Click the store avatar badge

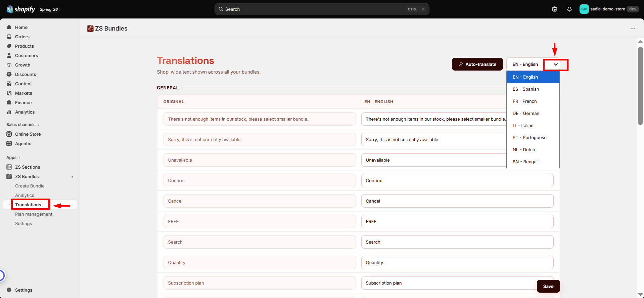pyautogui.click(x=584, y=9)
